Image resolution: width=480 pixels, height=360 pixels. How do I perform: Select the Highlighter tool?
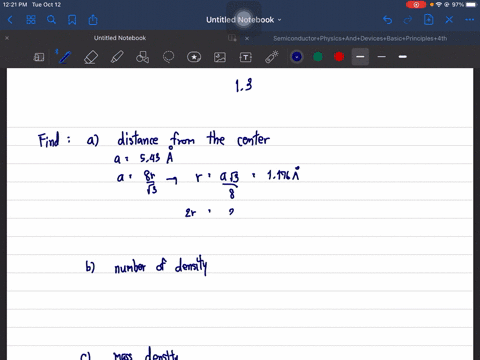pos(117,57)
